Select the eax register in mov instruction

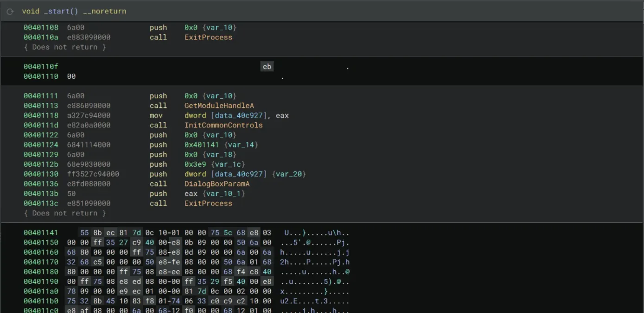coord(282,115)
